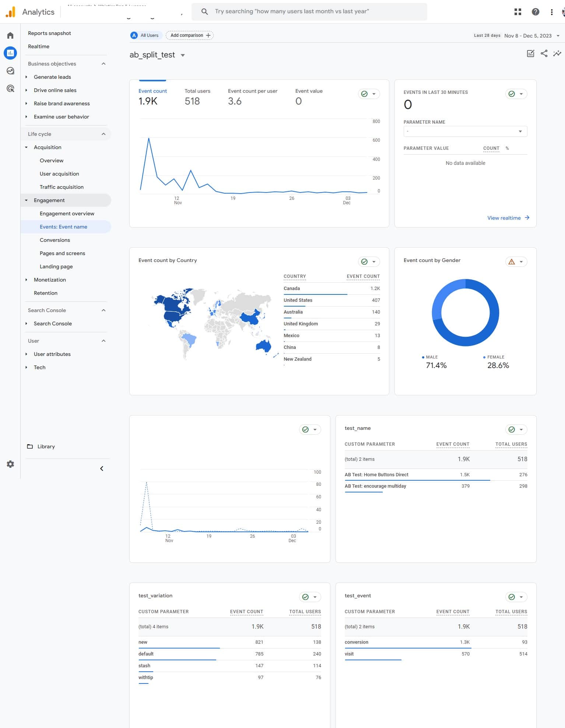Open the ab_split_test event selector dropdown
This screenshot has width=565, height=728.
point(183,55)
